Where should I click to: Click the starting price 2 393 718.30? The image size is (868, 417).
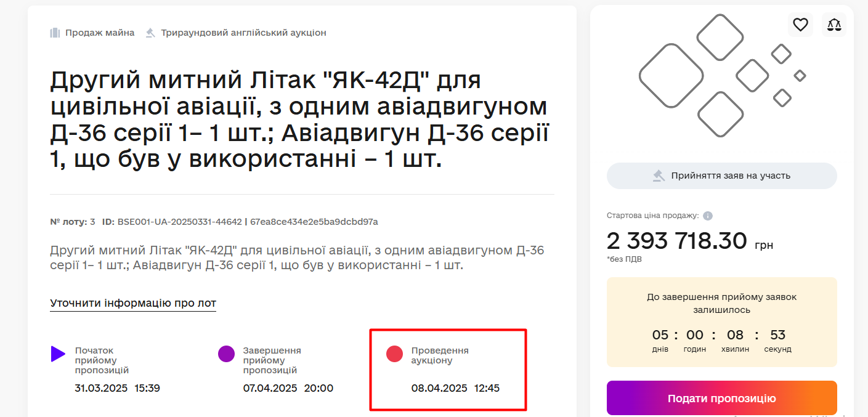[677, 241]
